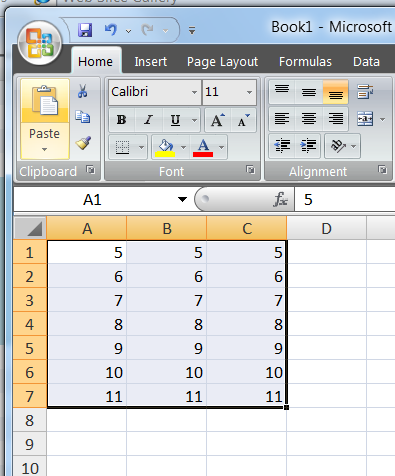Open the Formulas tab

(305, 62)
